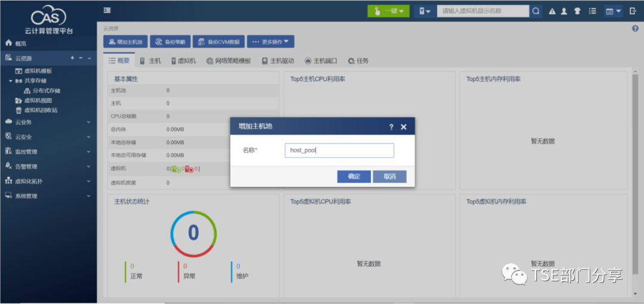The image size is (644, 304).
Task: Expand the 告警管理 menu chevron
Action: pos(89,167)
